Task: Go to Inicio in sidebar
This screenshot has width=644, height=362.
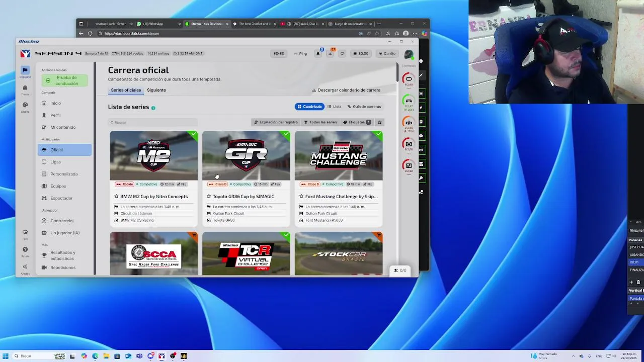Action: tap(64, 103)
